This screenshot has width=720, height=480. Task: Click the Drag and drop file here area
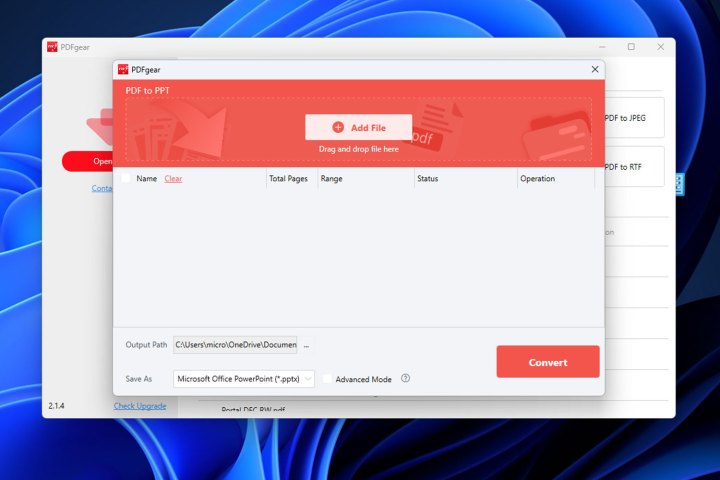(x=359, y=149)
